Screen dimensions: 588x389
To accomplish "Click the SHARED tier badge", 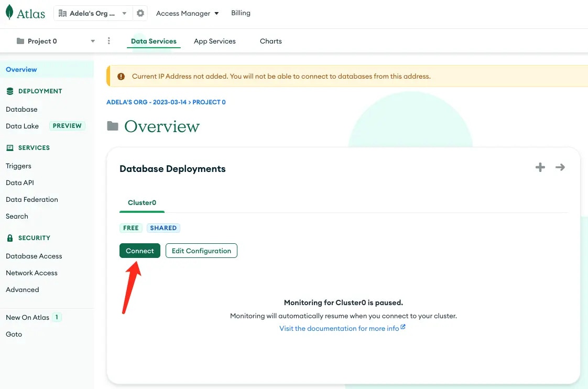I will click(x=163, y=228).
